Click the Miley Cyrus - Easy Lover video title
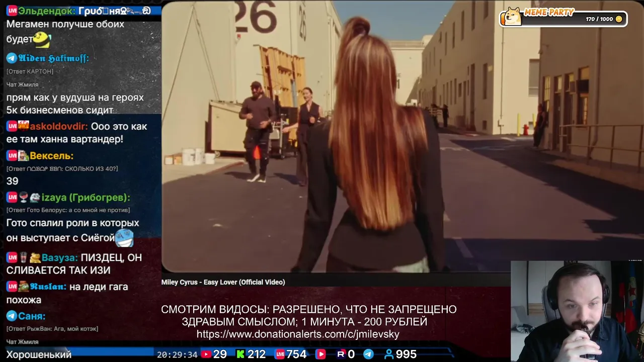The height and width of the screenshot is (362, 644). [223, 282]
